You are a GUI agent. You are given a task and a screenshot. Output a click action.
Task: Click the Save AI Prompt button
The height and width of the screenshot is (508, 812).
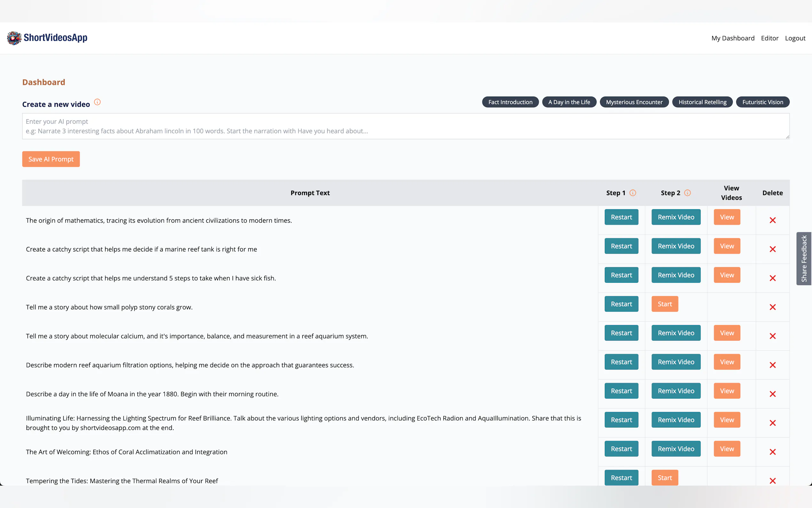[51, 159]
